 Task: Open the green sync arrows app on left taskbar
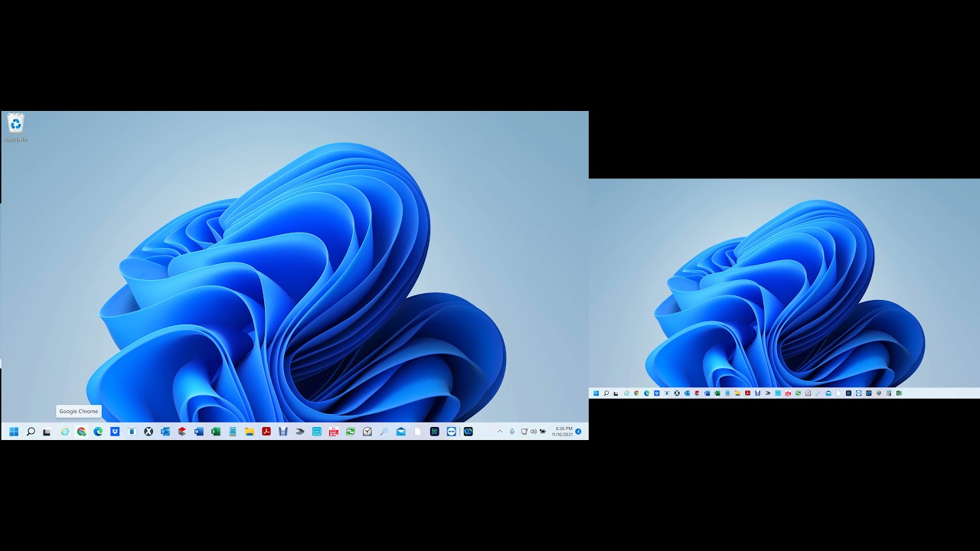[351, 432]
